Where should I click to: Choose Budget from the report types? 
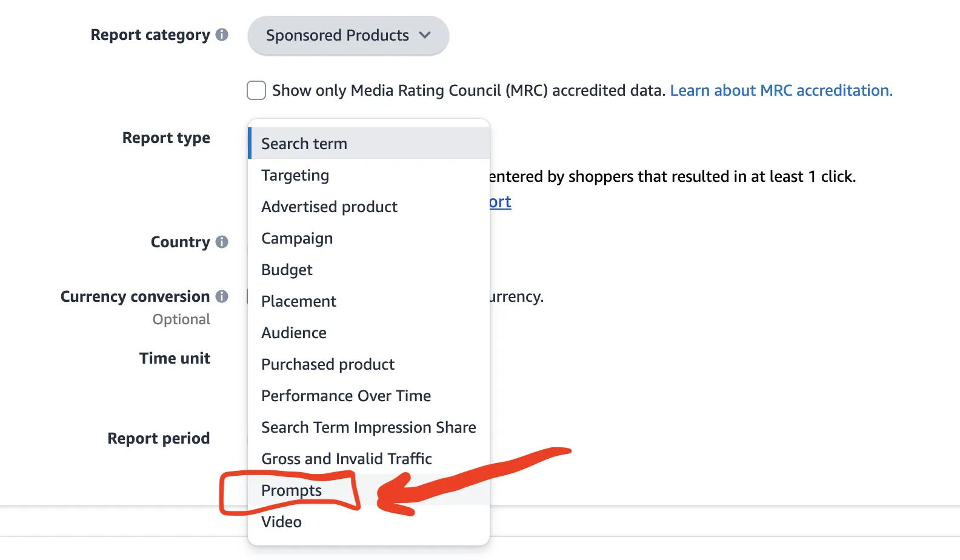(x=287, y=270)
